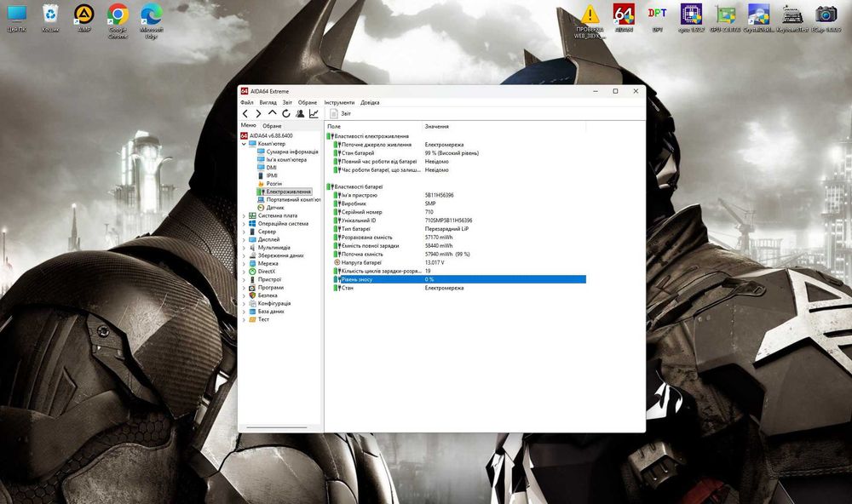Screen dimensions: 852x504
Task: Select the Рівень зносу row
Action: (x=460, y=279)
